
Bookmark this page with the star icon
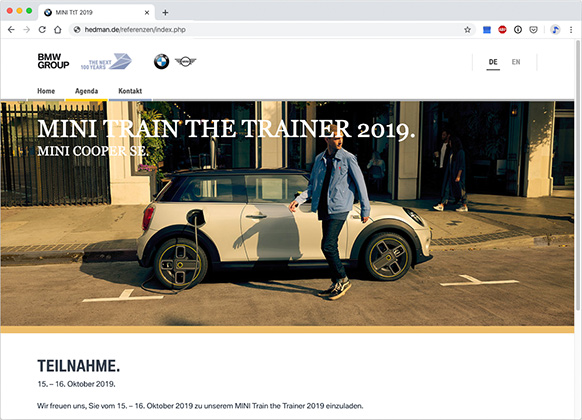coord(467,30)
